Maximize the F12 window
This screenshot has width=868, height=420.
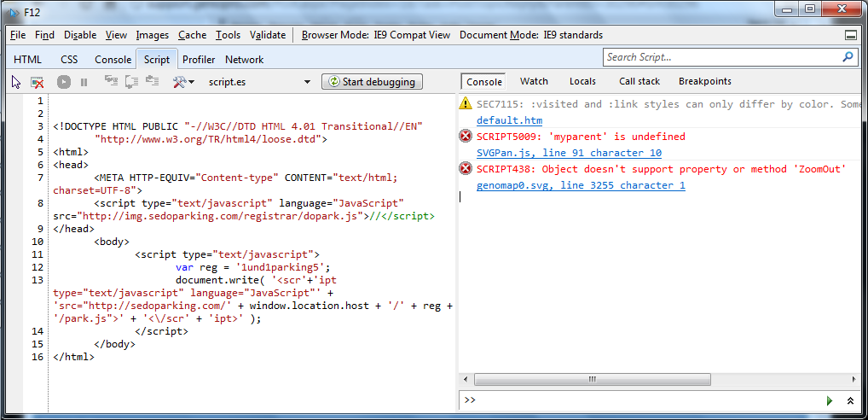(810, 9)
